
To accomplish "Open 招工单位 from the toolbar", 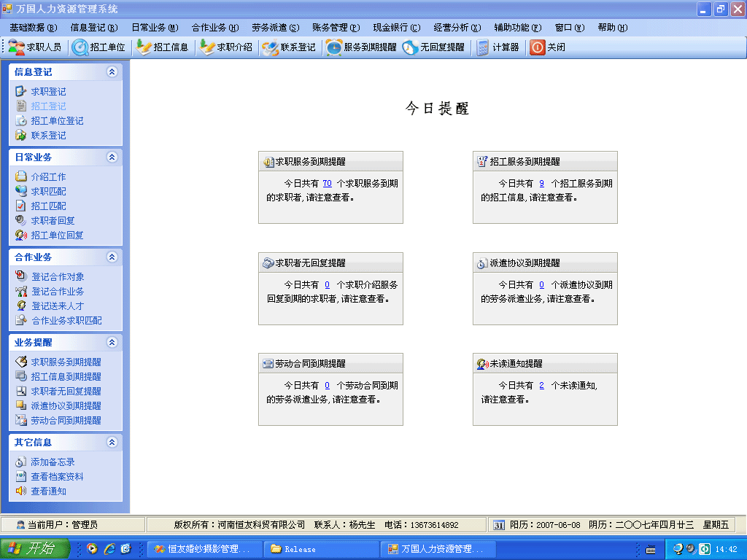I will click(80, 47).
